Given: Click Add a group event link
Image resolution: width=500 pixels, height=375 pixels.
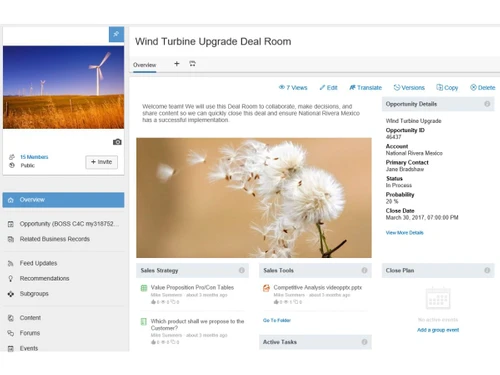Looking at the screenshot, I should coord(438,330).
